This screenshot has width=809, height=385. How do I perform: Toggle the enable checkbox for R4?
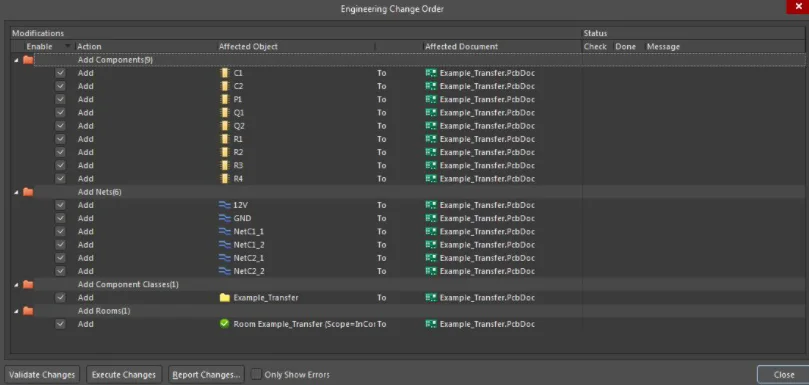60,179
